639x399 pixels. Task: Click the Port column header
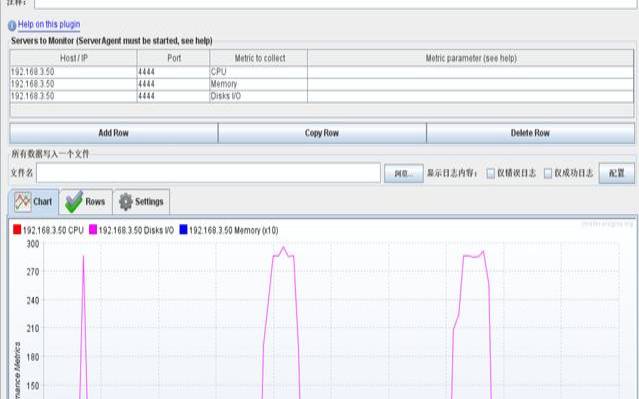174,58
